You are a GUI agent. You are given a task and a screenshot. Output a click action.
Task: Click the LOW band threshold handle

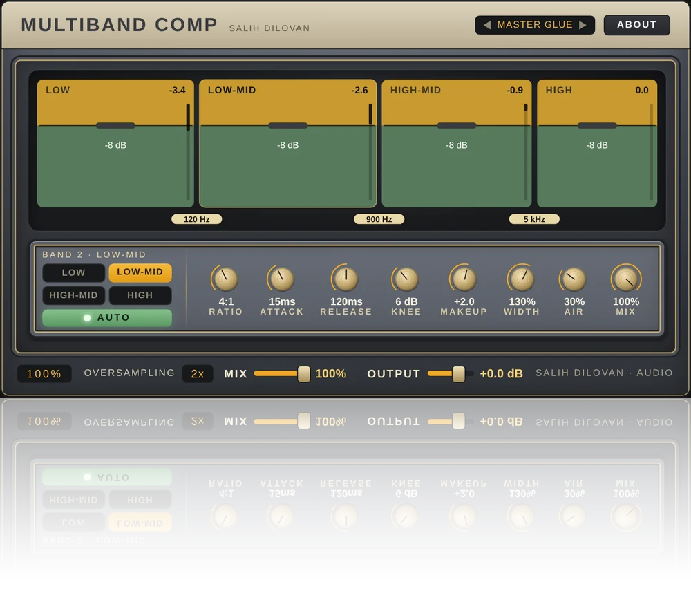point(115,126)
